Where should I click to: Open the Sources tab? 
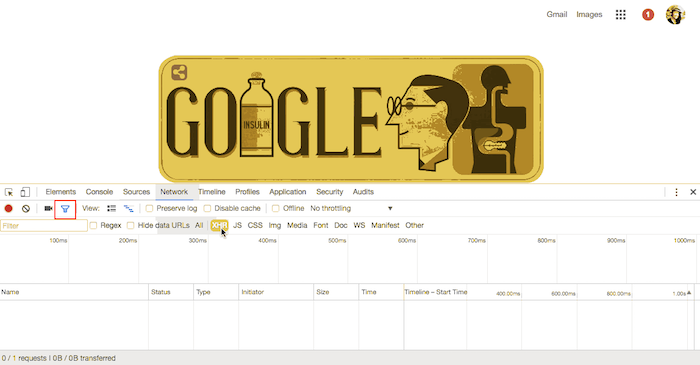(x=136, y=192)
